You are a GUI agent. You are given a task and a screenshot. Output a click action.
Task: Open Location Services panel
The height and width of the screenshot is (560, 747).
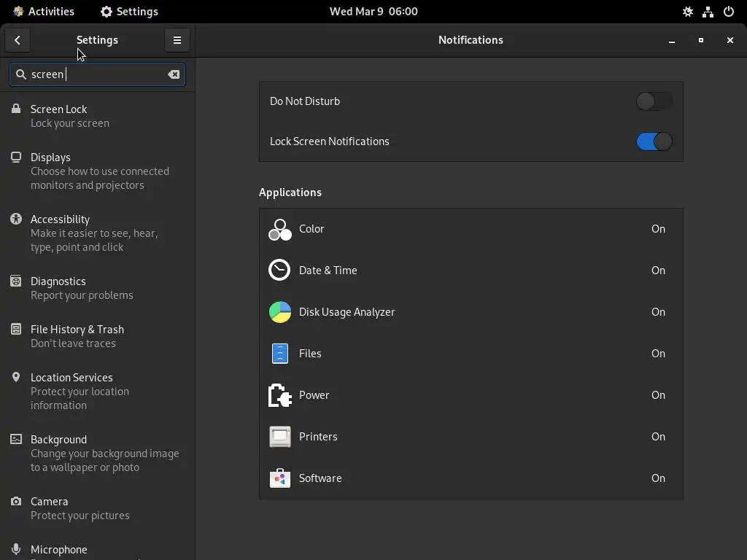coord(97,391)
